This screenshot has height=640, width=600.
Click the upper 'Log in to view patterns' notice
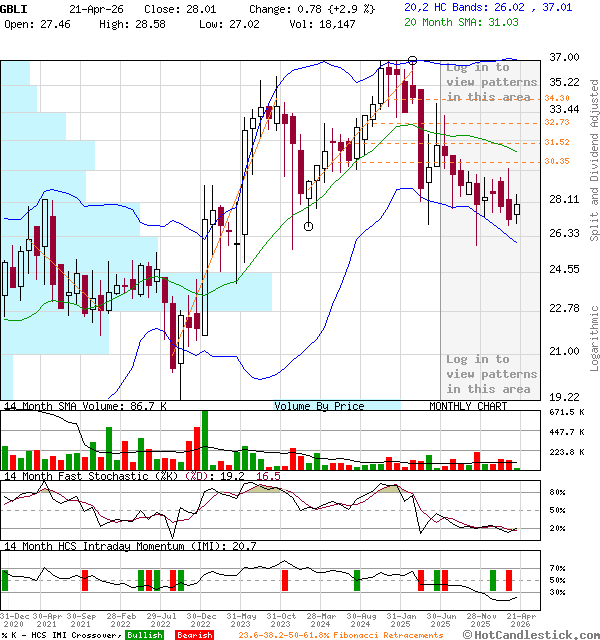pyautogui.click(x=490, y=82)
